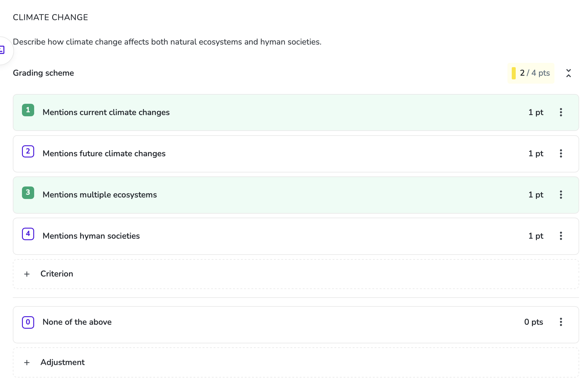
Task: Toggle the None of the above 0 badge
Action: click(28, 322)
